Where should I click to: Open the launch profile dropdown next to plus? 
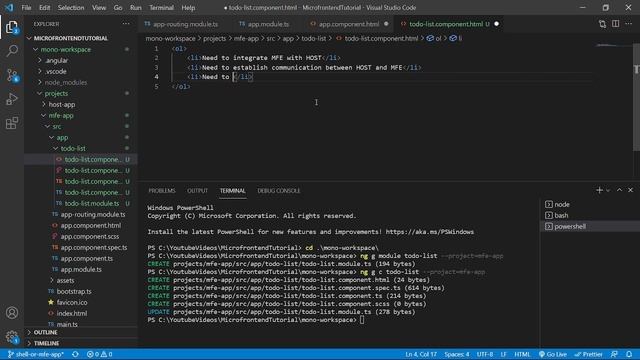608,190
